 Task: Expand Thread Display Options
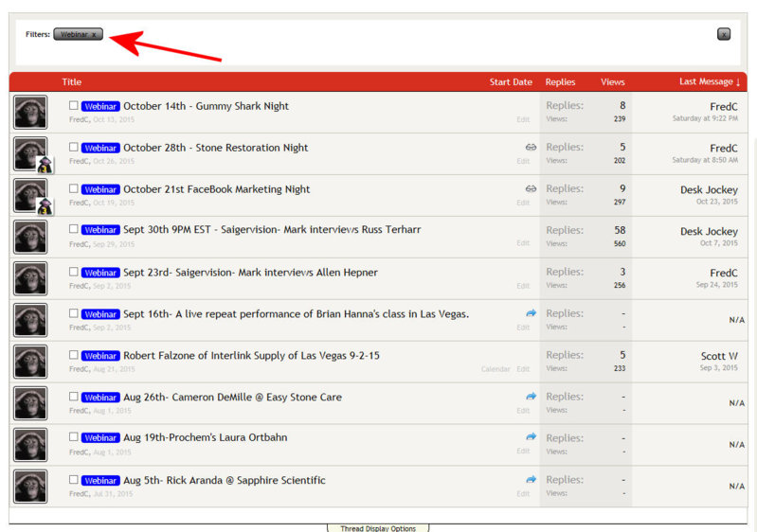(x=378, y=528)
